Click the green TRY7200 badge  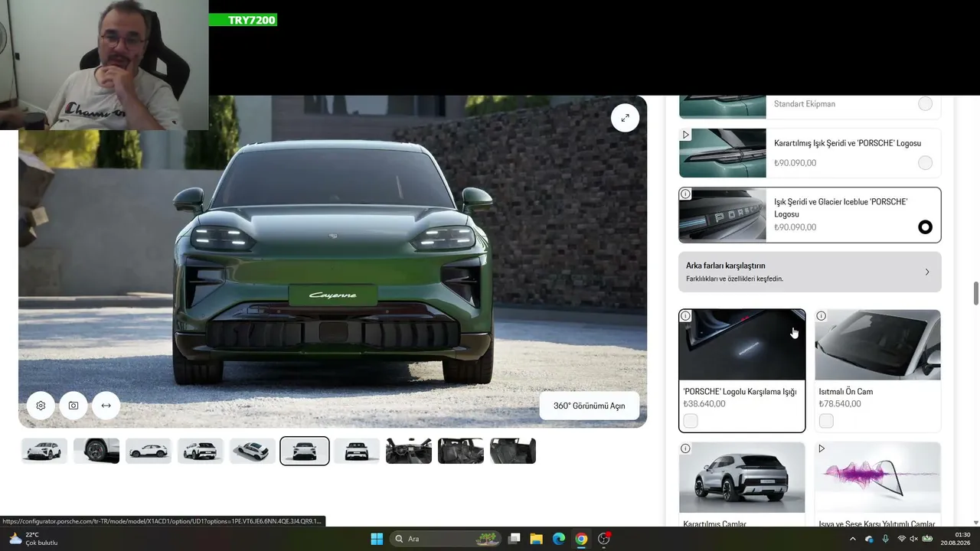pos(243,20)
